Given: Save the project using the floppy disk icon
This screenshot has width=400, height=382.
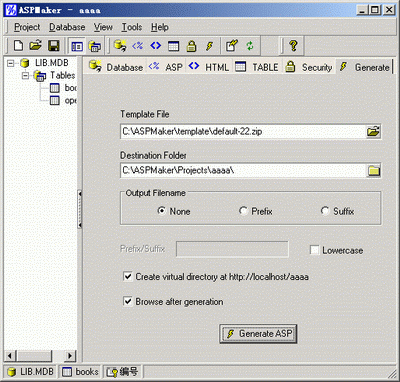Looking at the screenshot, I should (53, 45).
